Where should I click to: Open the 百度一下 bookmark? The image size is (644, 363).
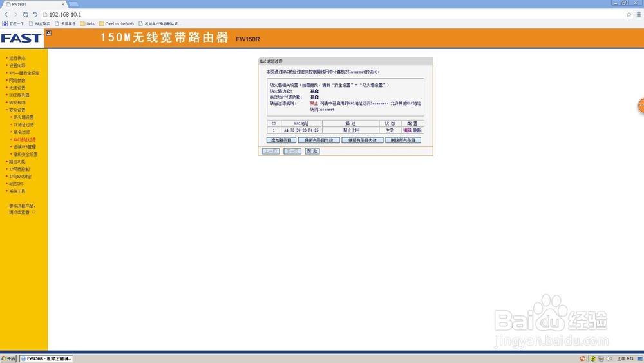point(13,23)
